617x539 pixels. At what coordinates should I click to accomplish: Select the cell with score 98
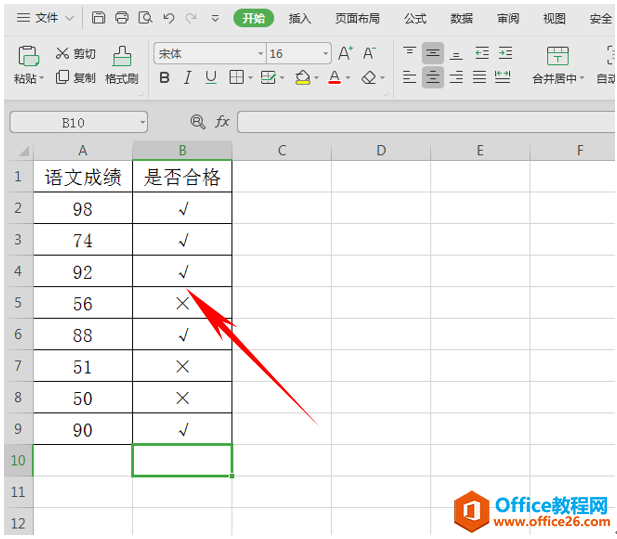(83, 208)
